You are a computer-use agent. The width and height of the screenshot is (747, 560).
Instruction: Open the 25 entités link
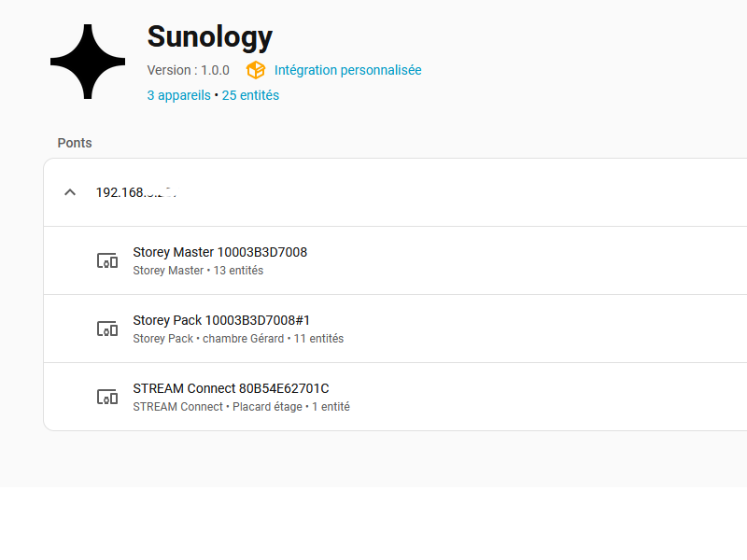click(x=250, y=95)
